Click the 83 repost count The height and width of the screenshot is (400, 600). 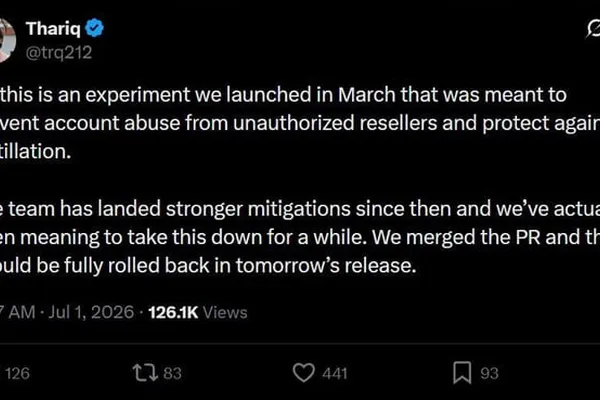(x=172, y=373)
